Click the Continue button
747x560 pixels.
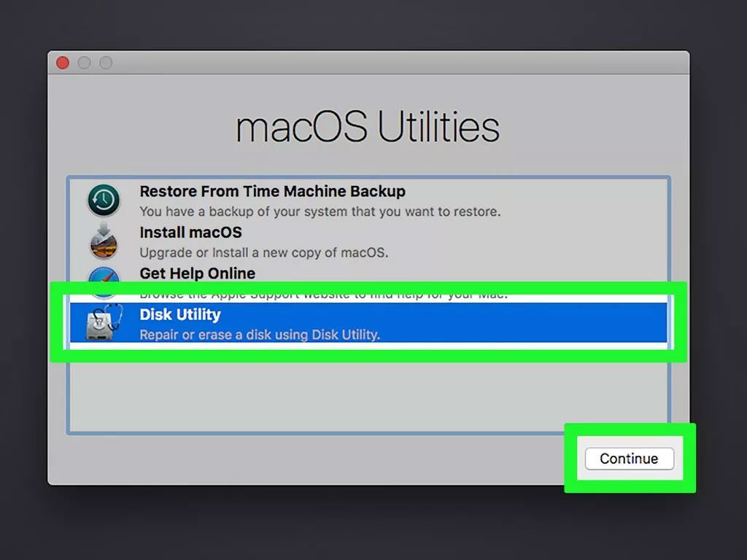[x=629, y=459]
